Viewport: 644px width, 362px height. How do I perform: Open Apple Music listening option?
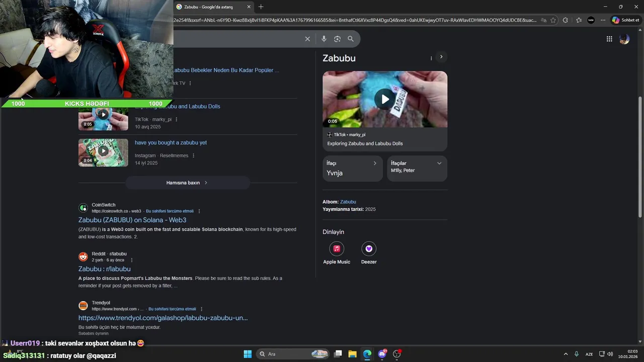(337, 253)
